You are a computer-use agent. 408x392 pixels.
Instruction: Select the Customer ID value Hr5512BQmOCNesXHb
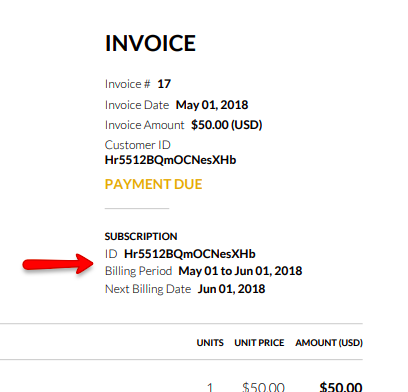[x=170, y=160]
